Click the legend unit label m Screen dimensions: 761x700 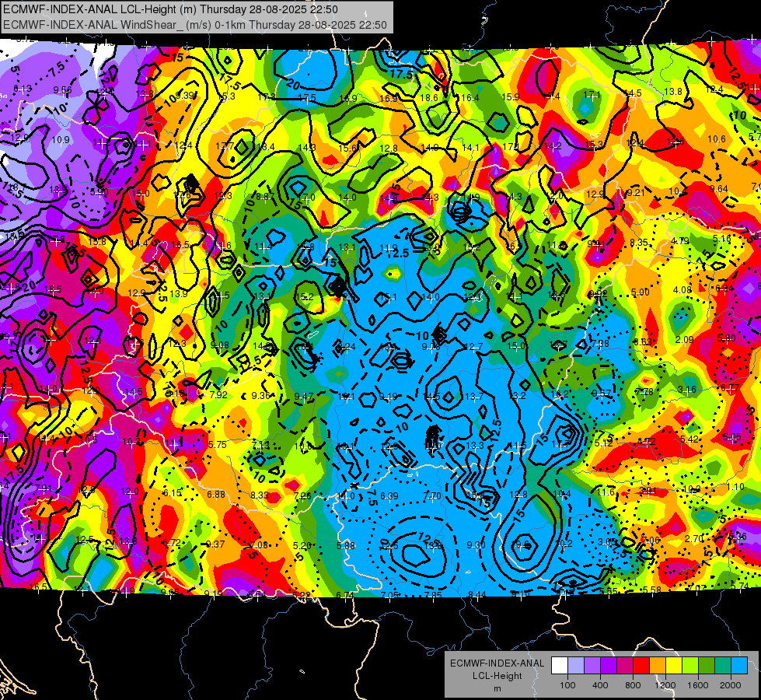tap(497, 689)
